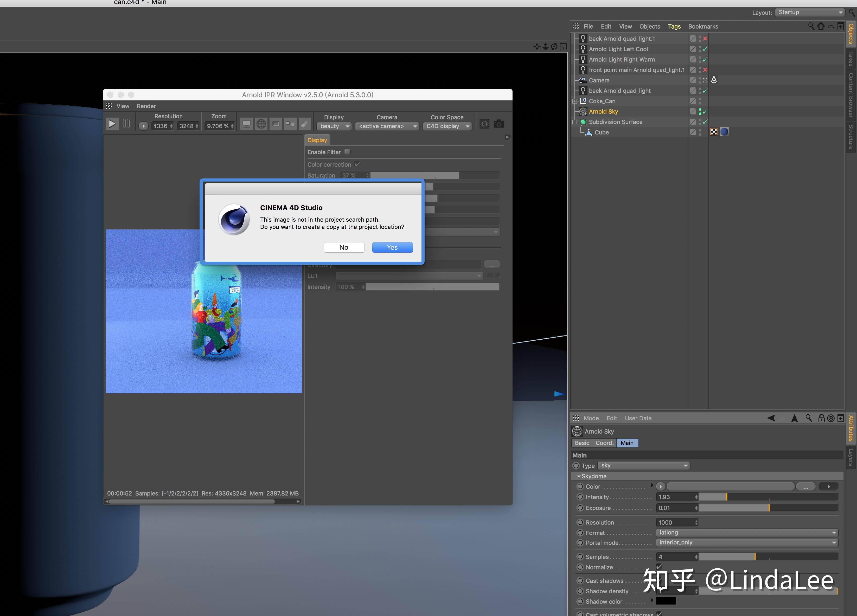This screenshot has height=616, width=857.
Task: Click Yes to copy image to project location
Action: 392,247
